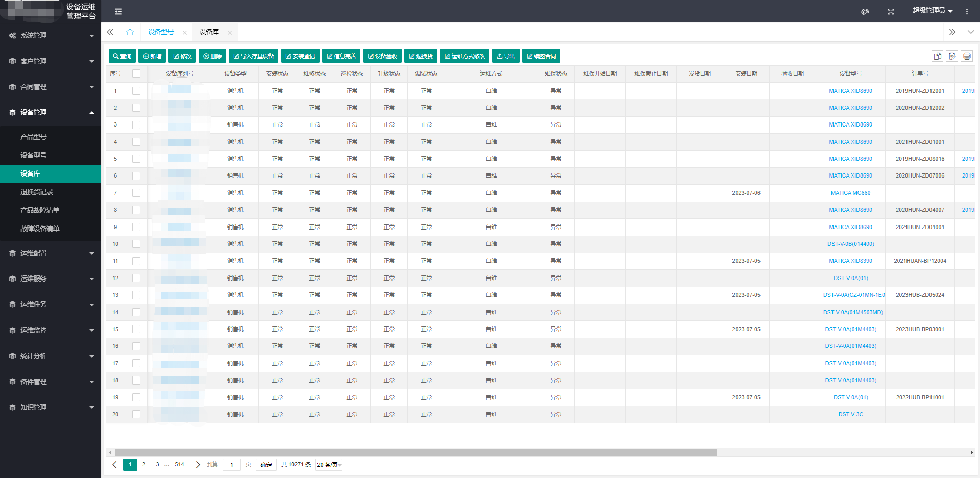This screenshot has width=980, height=478.
Task: Open the 超级管理员 user dropdown
Action: click(933, 11)
